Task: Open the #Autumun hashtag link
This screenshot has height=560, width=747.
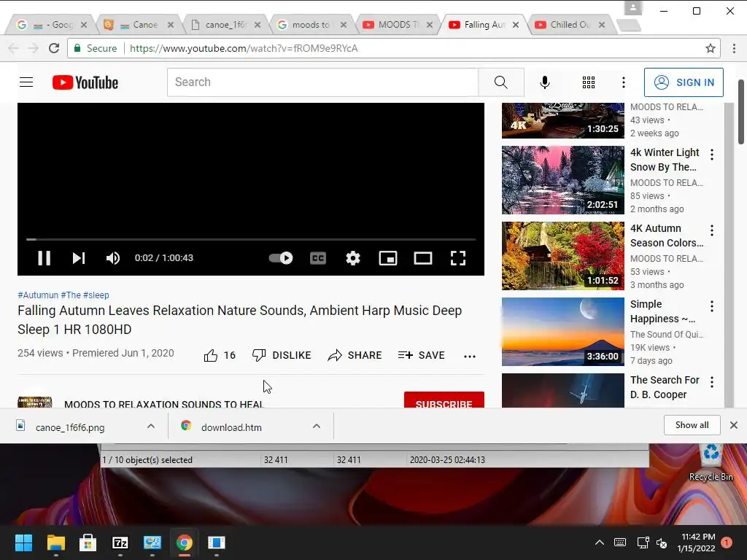Action: (38, 295)
